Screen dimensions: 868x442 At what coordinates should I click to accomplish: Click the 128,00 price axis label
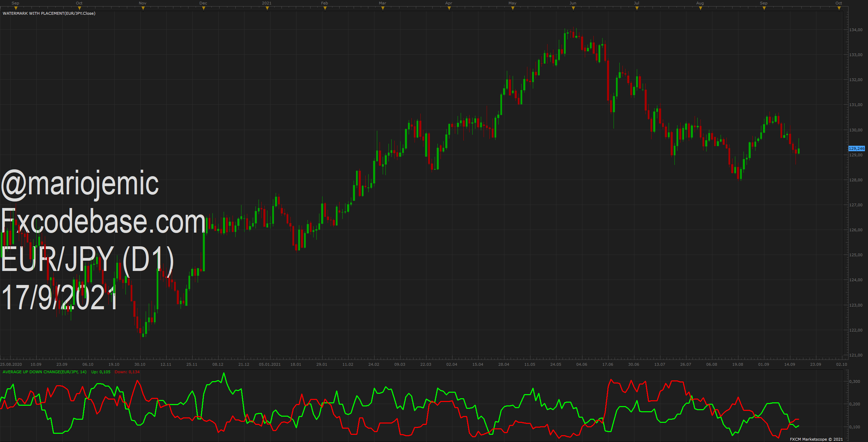pyautogui.click(x=856, y=180)
